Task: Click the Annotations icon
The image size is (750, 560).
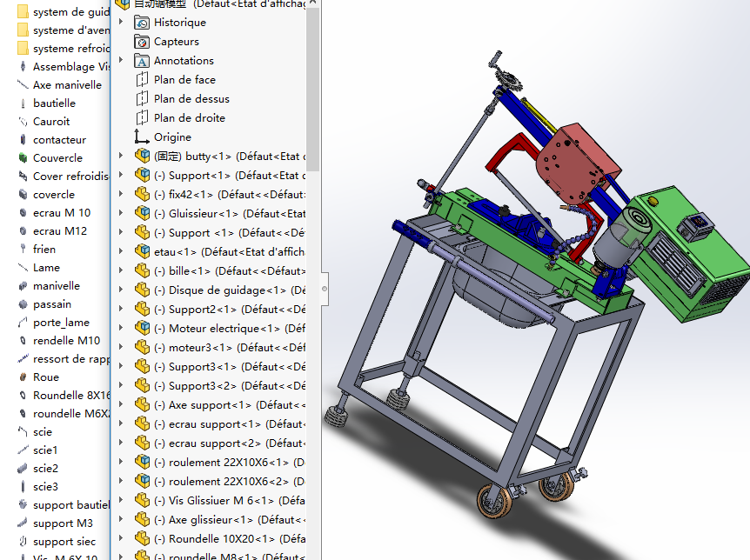Action: (x=142, y=61)
